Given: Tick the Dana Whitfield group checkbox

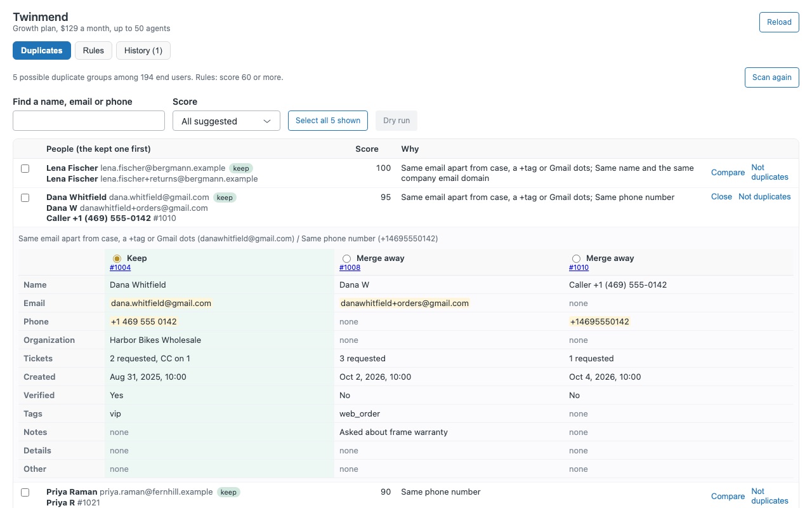Looking at the screenshot, I should tap(25, 198).
